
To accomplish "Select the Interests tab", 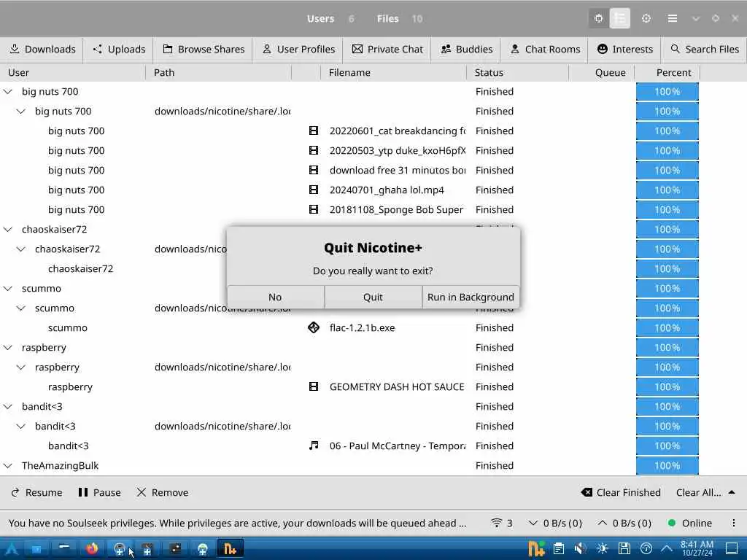I will [x=624, y=49].
